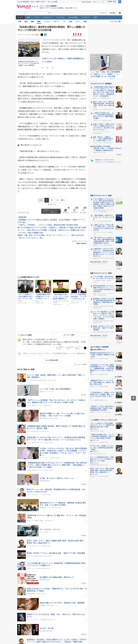
Task: Click the なるほど reaction on first comment
Action: click(x=70, y=348)
